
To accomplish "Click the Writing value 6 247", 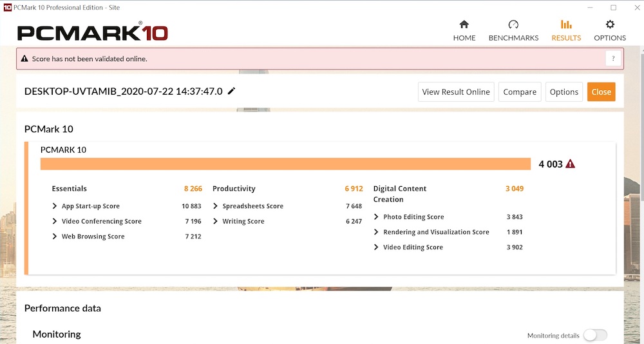I will pyautogui.click(x=354, y=221).
